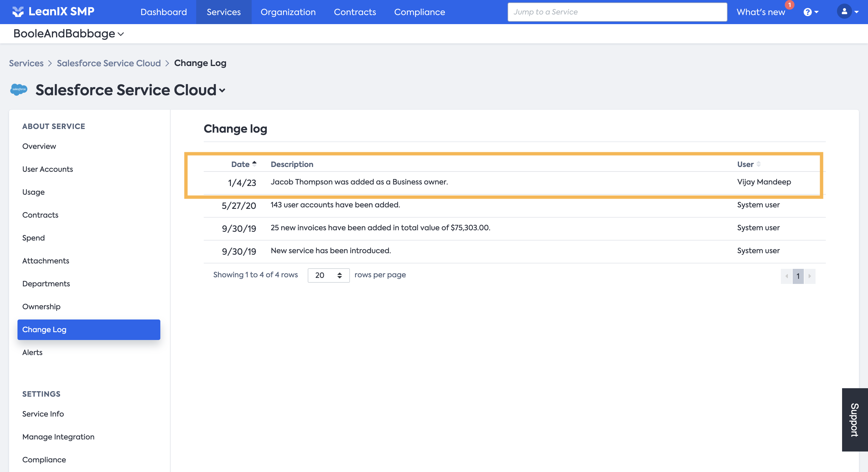
Task: Expand the Salesforce Service Cloud title dropdown
Action: click(x=222, y=90)
